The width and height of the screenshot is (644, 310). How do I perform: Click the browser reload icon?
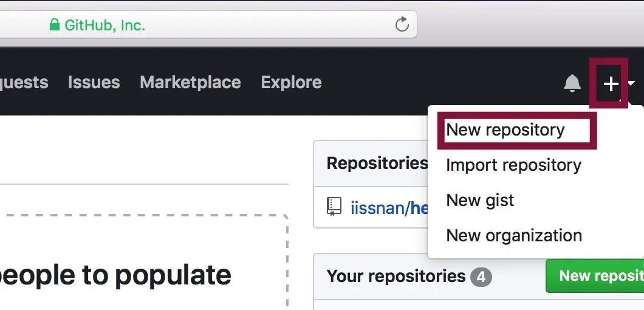pyautogui.click(x=402, y=24)
